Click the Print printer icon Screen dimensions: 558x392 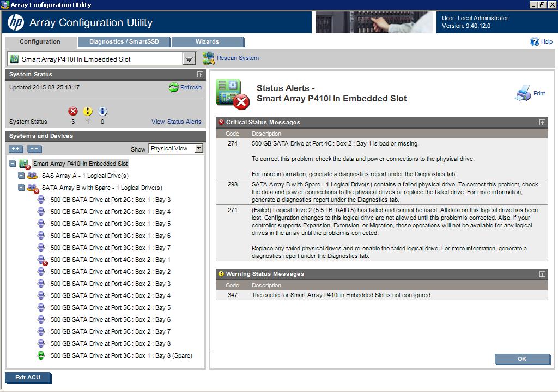(523, 93)
